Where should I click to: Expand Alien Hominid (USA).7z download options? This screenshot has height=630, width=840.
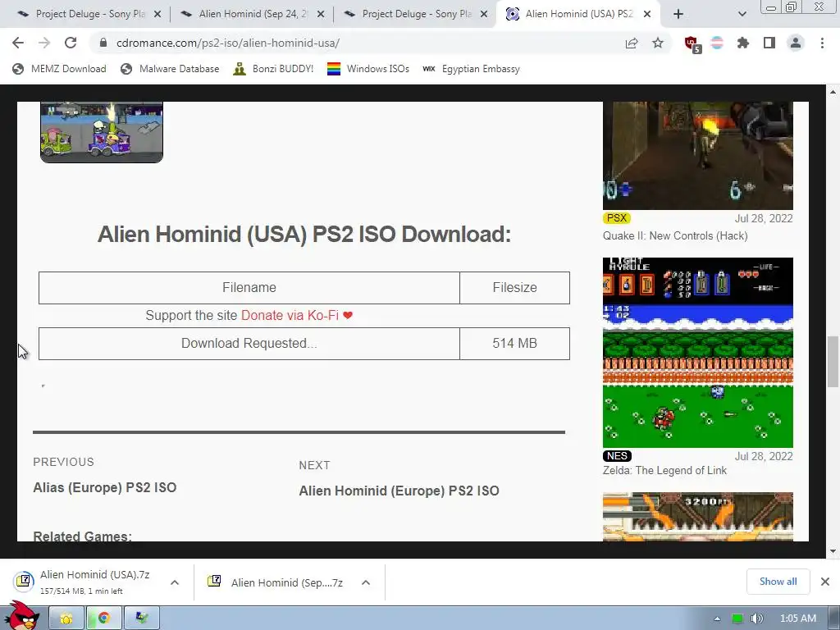coord(175,582)
